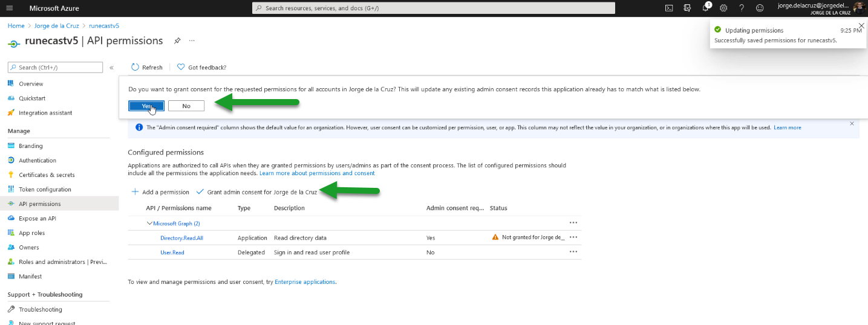Click Read directory data description cell

300,238
